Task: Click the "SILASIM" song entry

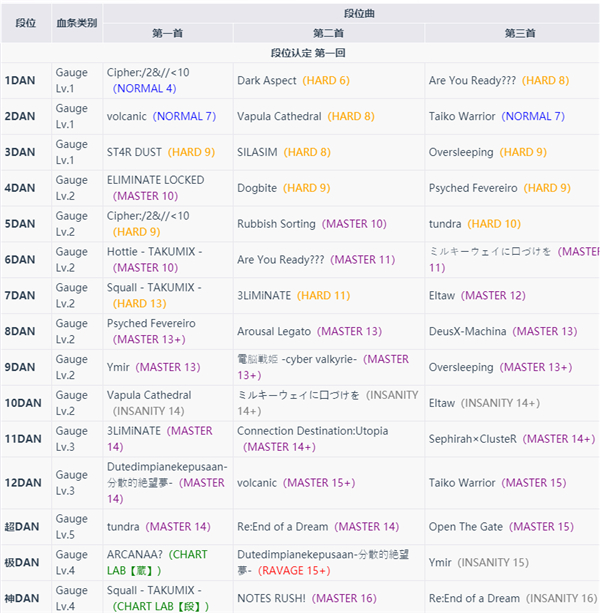Action: point(257,152)
